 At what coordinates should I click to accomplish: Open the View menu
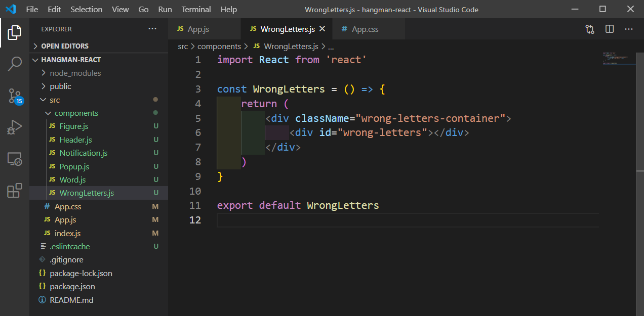pos(120,9)
